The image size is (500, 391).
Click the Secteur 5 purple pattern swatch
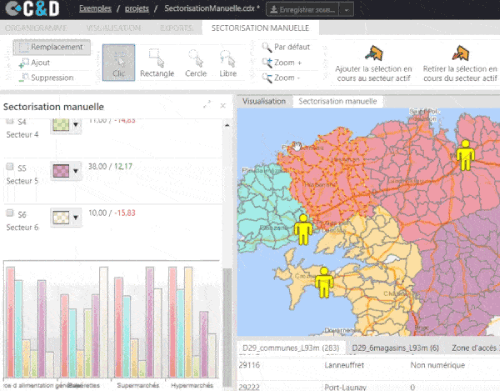[x=61, y=171]
